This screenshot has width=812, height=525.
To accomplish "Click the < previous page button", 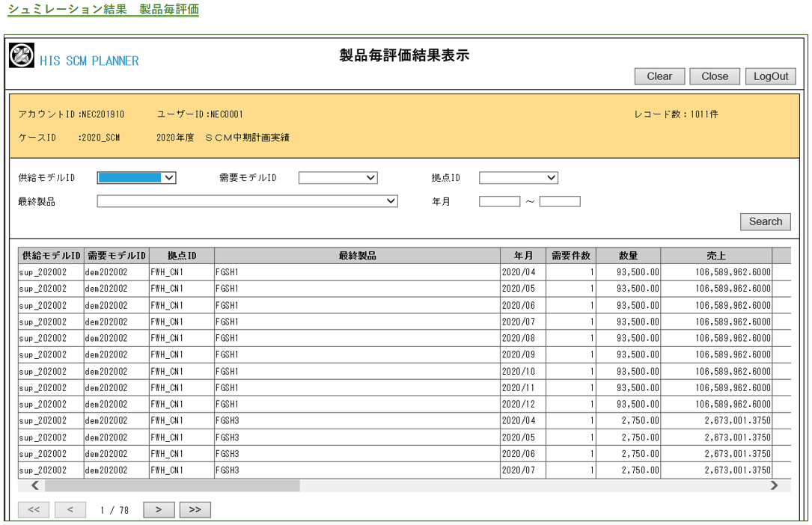I will tap(70, 510).
